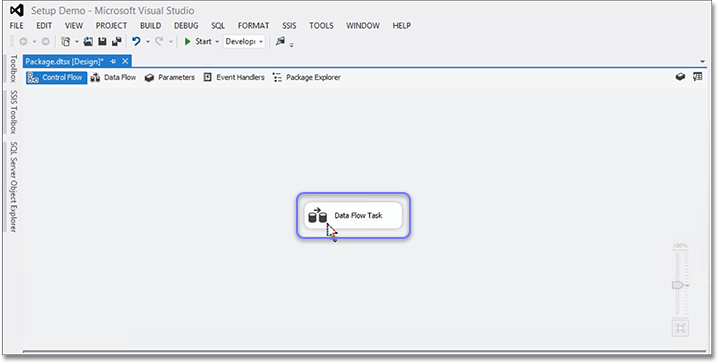Undo the last action

(x=136, y=42)
